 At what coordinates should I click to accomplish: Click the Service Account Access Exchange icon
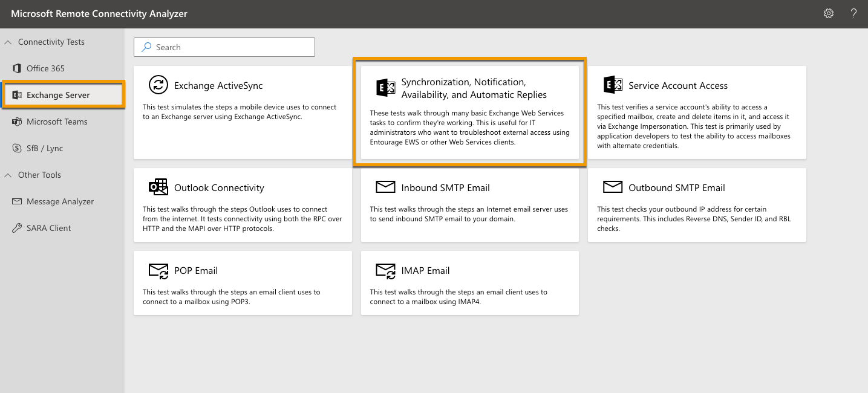coord(613,85)
